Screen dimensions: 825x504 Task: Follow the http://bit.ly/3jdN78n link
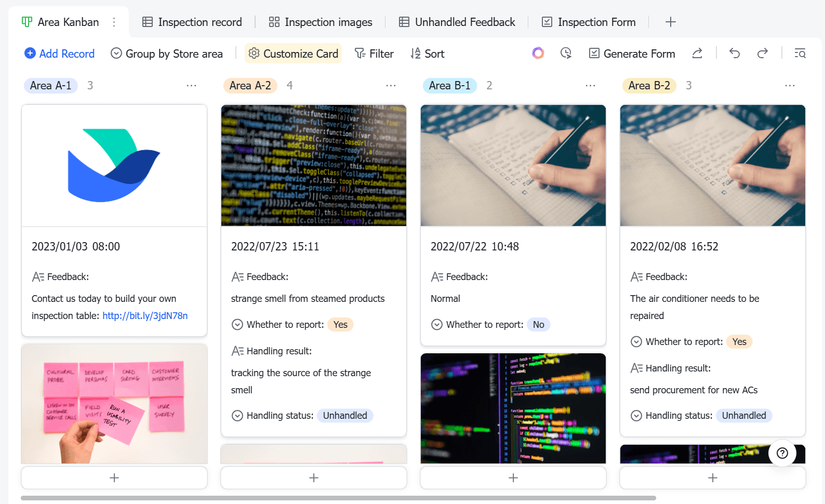tap(145, 315)
